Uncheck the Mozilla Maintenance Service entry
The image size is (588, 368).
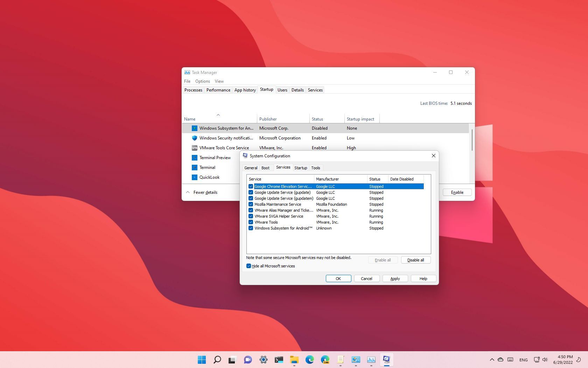tap(251, 204)
